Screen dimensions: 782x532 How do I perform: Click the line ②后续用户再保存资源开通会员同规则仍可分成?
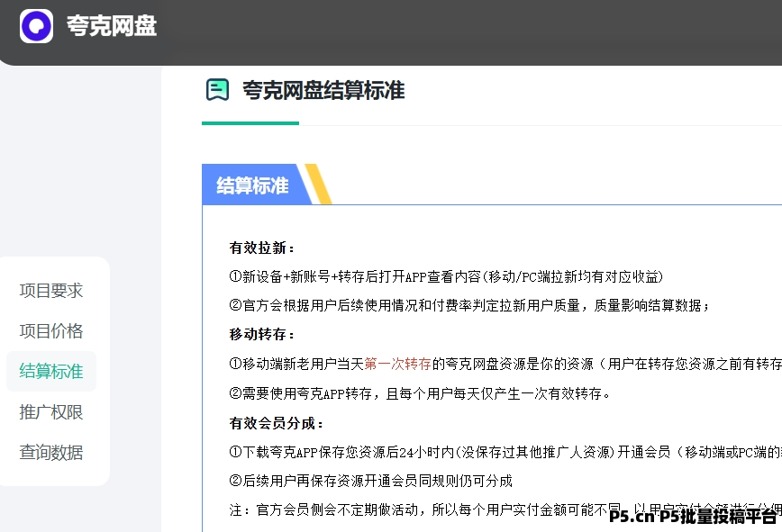[x=370, y=481]
